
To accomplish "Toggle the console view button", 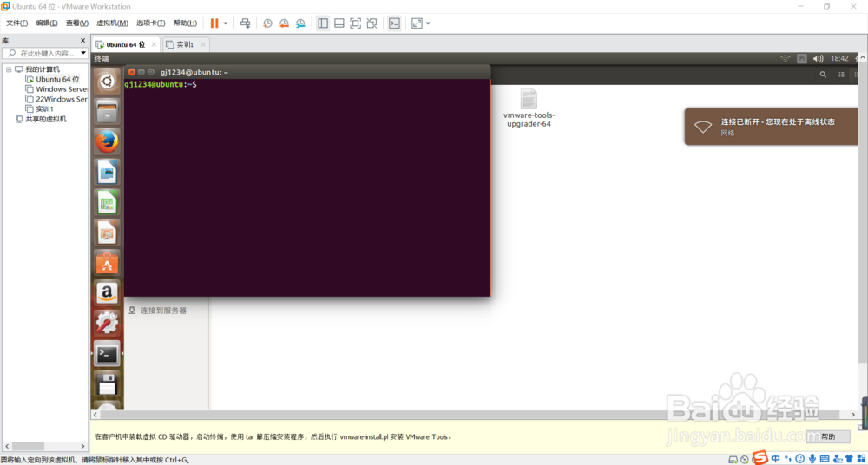I will pyautogui.click(x=394, y=23).
